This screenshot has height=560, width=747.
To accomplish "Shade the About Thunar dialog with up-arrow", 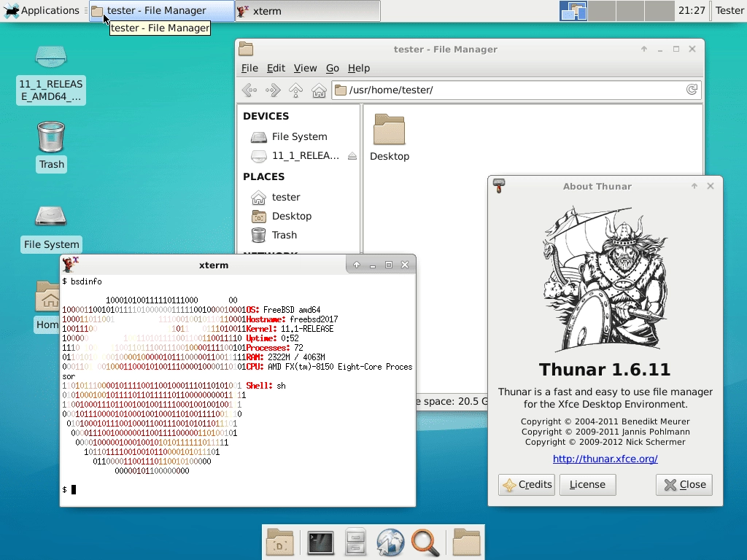I will [694, 186].
